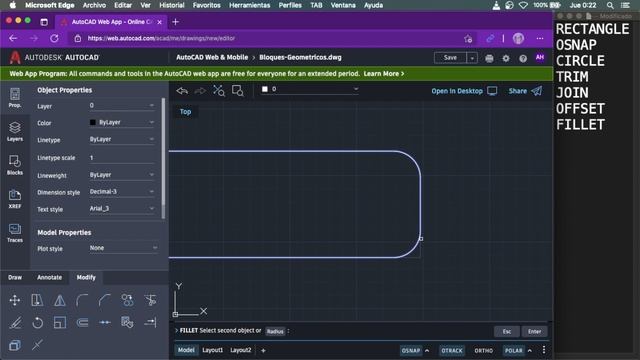Select the Fillet tool
640x360 pixels.
pos(82,300)
